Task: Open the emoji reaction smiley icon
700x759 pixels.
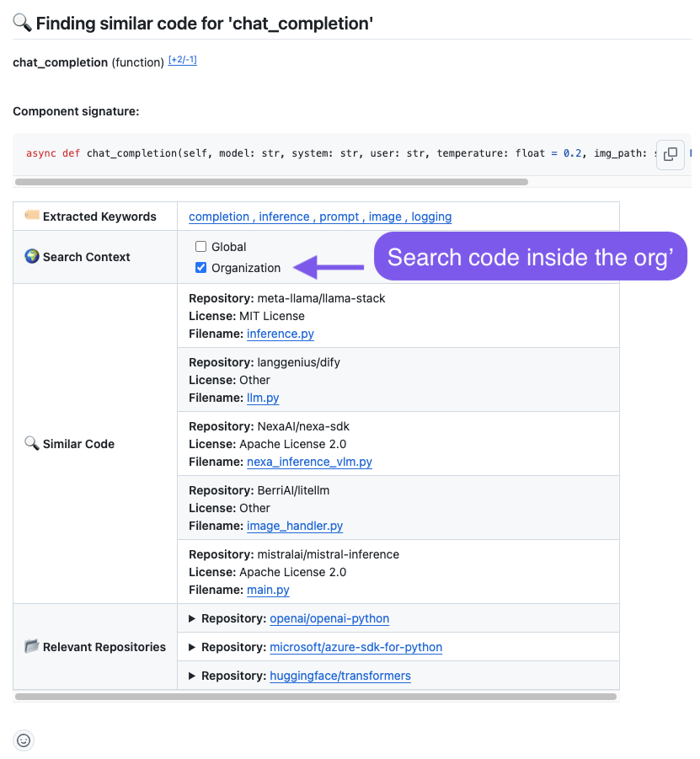Action: [24, 740]
